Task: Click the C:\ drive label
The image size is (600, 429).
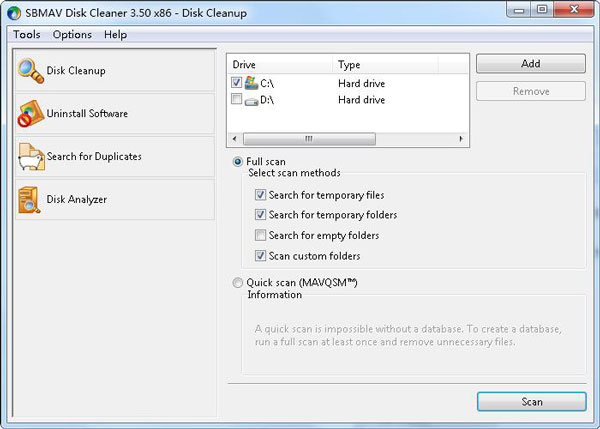Action: (x=267, y=83)
